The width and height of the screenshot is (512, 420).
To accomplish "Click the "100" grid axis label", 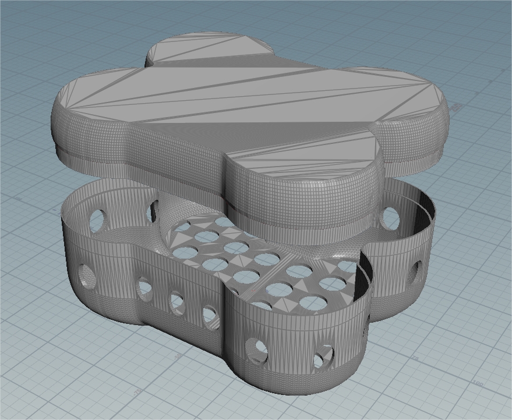I will click(x=478, y=383).
